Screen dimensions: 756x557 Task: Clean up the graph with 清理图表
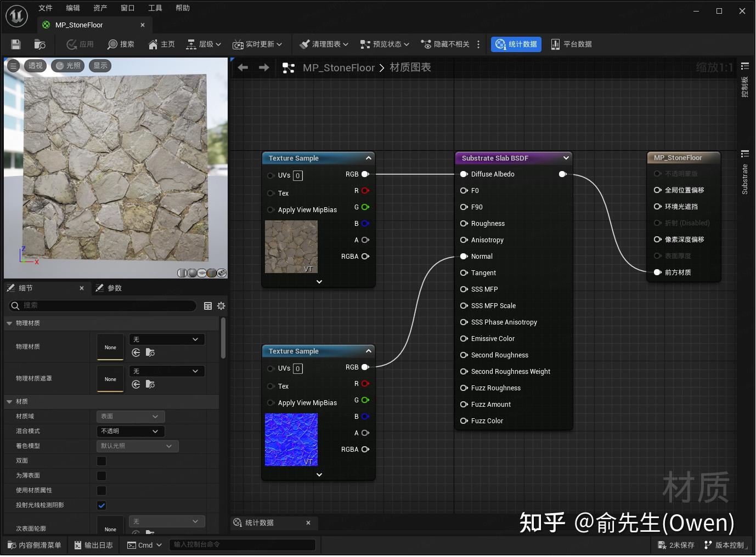tap(322, 44)
